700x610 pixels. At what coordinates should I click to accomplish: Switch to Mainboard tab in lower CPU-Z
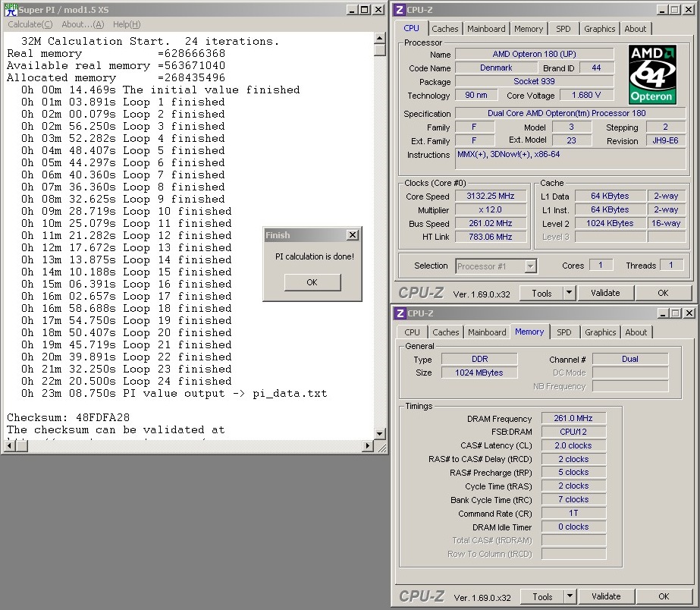pos(487,332)
